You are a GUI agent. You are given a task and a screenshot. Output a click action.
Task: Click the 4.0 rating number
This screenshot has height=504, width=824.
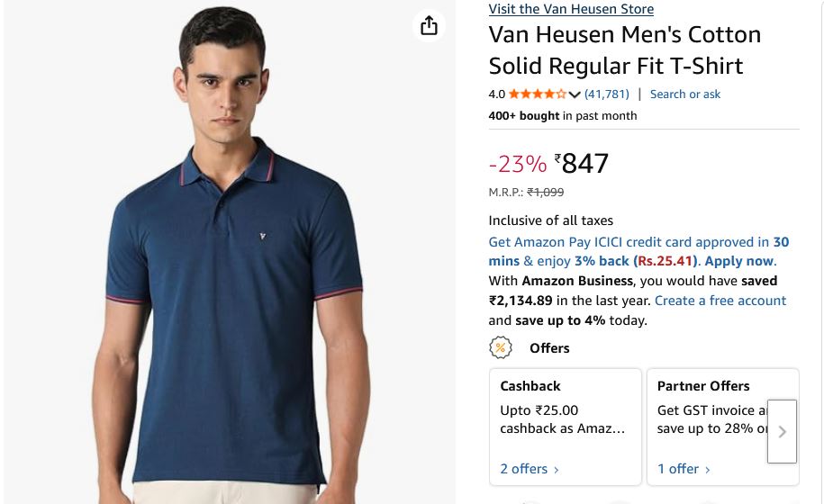(x=497, y=94)
